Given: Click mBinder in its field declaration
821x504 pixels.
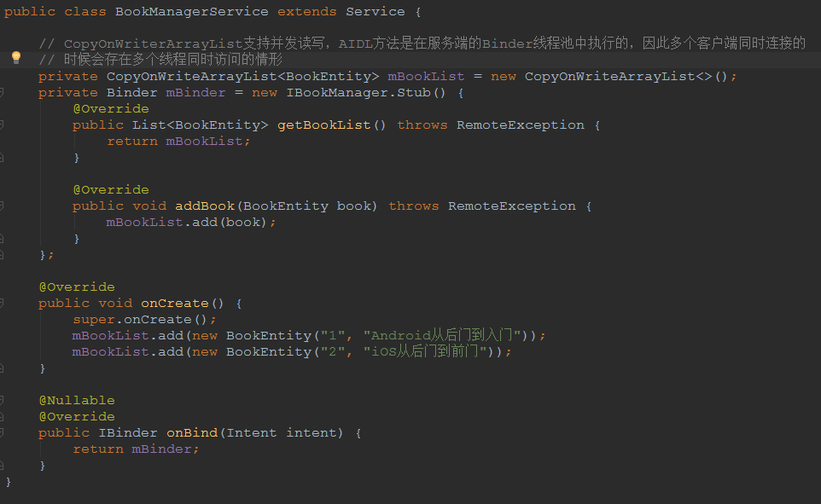Looking at the screenshot, I should (x=195, y=93).
